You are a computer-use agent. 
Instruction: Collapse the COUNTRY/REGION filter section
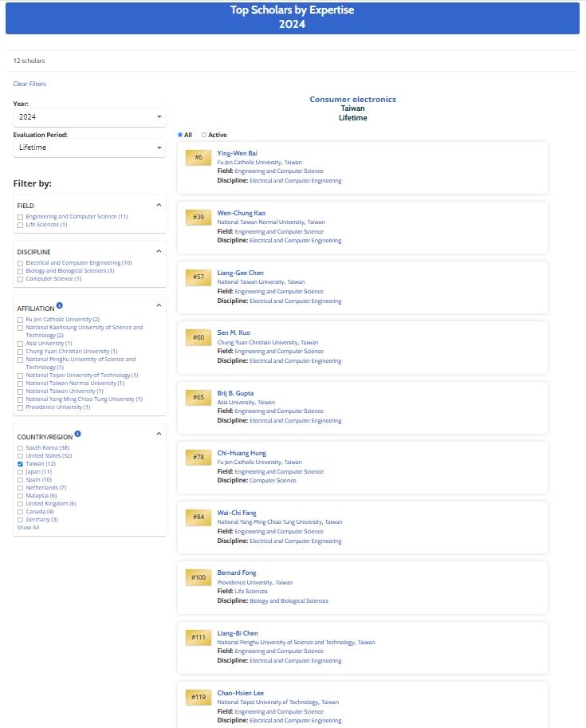pos(158,434)
